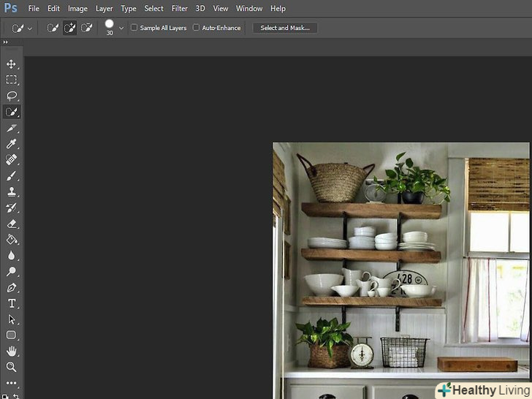Select the Brush tool

pyautogui.click(x=12, y=176)
